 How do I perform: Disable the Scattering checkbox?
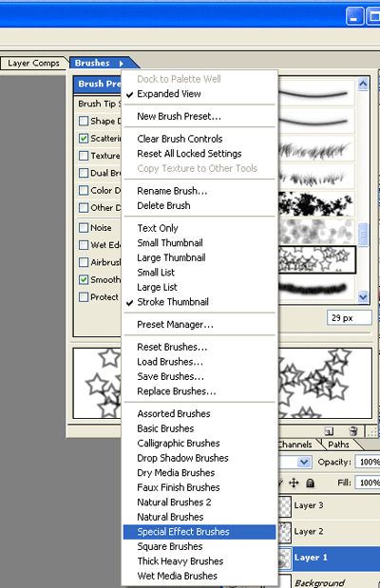pyautogui.click(x=84, y=139)
